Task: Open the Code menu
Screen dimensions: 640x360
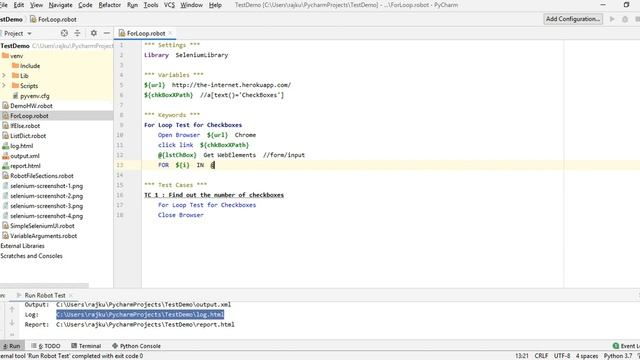Action: tap(85, 5)
